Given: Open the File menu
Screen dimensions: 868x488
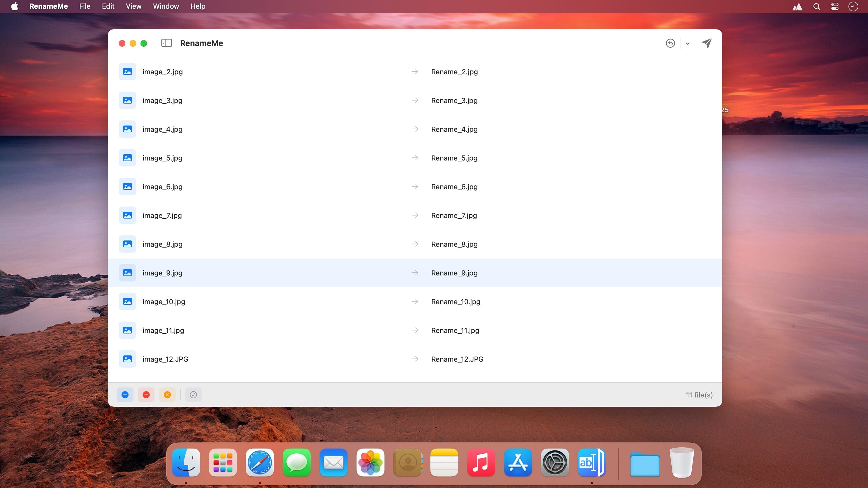Looking at the screenshot, I should tap(85, 6).
